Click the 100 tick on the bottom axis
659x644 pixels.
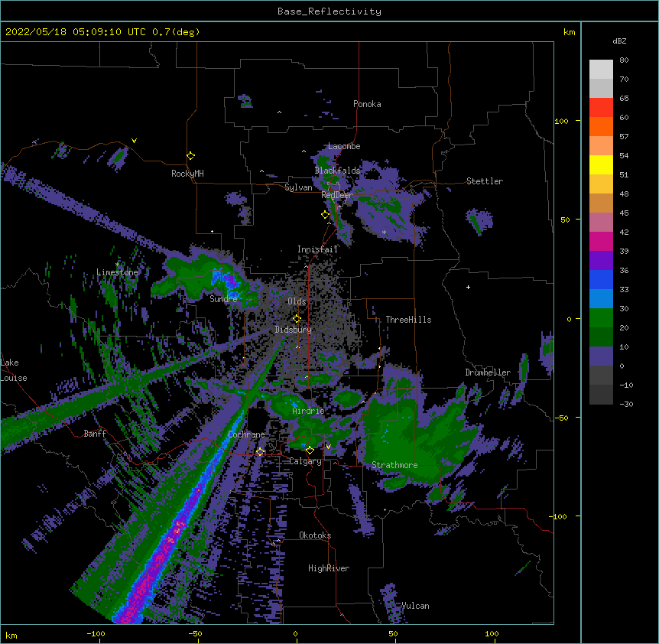click(492, 634)
